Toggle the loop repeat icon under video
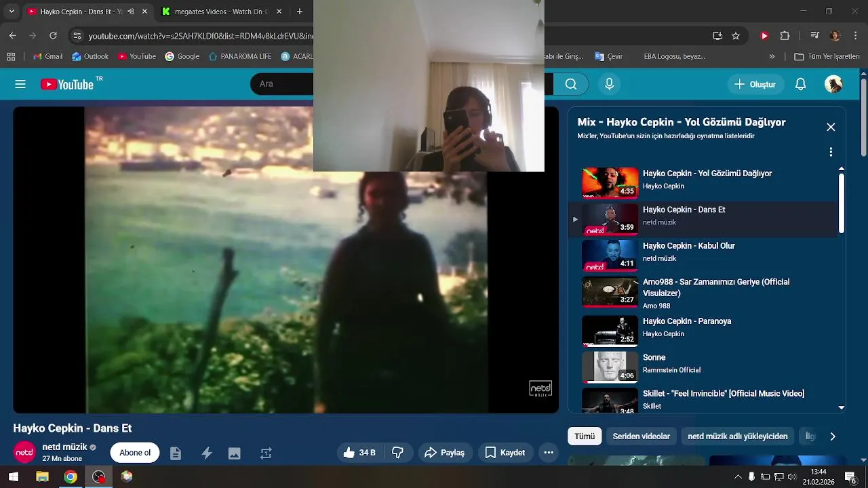 coord(266,453)
